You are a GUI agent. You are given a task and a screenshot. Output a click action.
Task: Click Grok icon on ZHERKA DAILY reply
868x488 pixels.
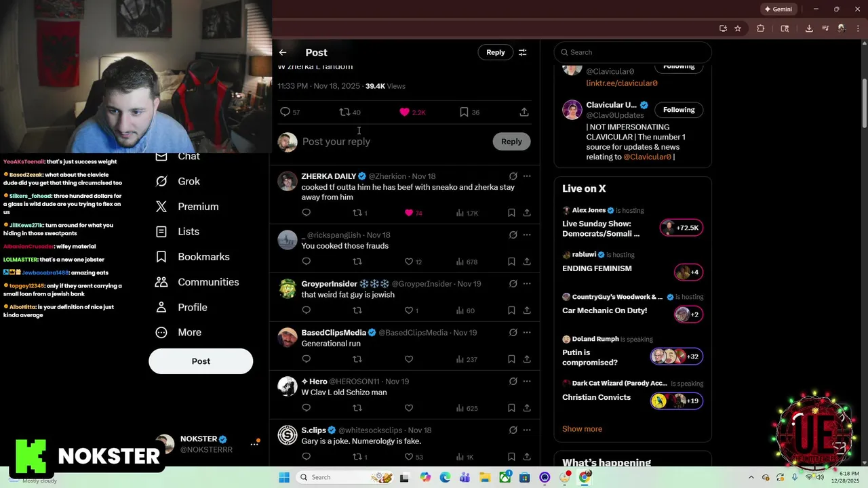513,176
